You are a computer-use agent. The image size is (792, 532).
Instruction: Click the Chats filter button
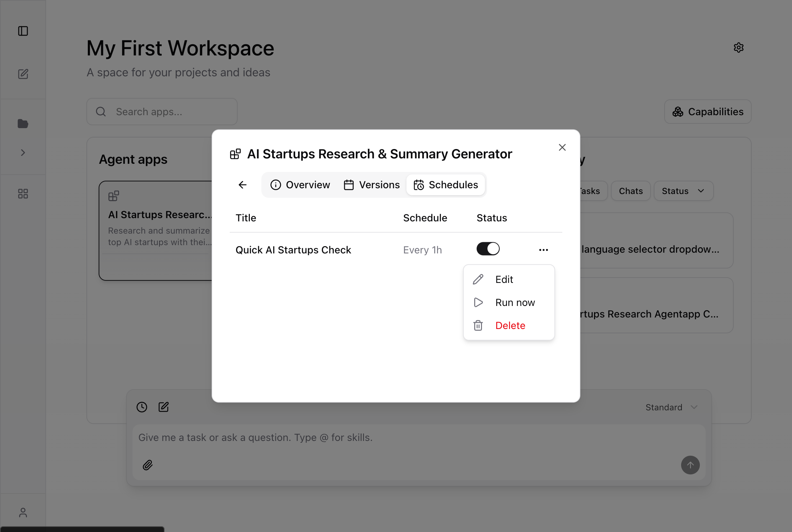pyautogui.click(x=630, y=191)
